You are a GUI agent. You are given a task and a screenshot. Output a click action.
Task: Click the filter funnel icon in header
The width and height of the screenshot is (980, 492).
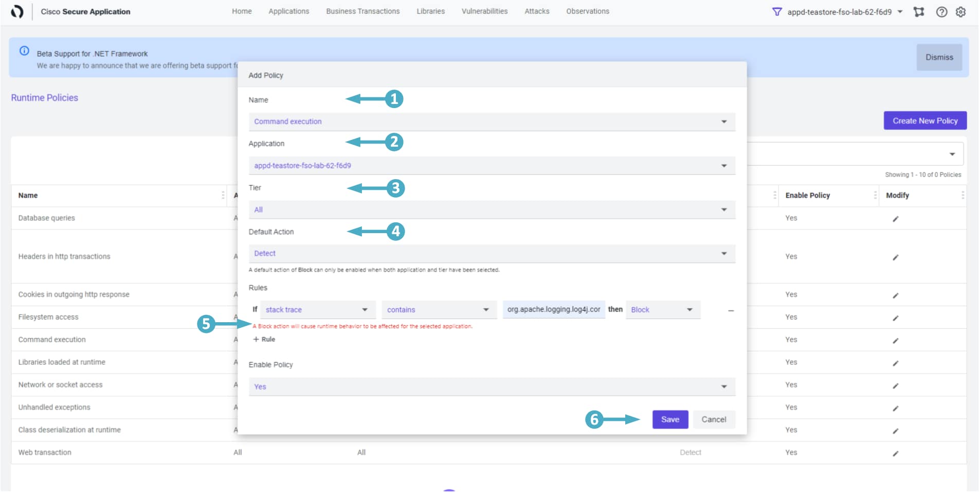pos(776,12)
